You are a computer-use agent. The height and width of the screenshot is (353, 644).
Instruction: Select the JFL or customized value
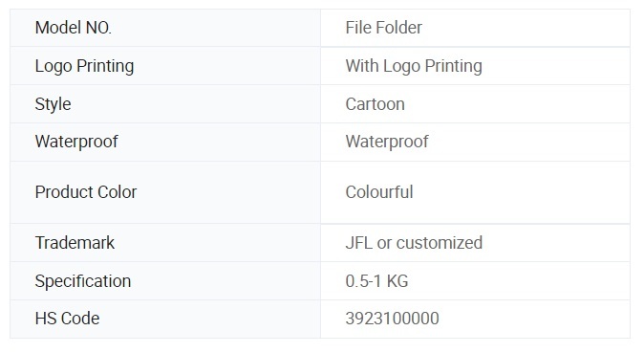pos(414,243)
